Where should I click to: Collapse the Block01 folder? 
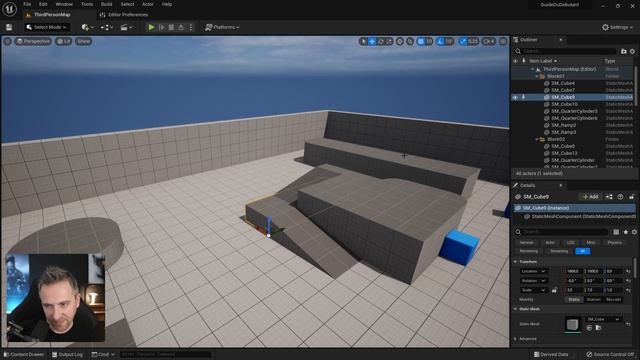537,76
